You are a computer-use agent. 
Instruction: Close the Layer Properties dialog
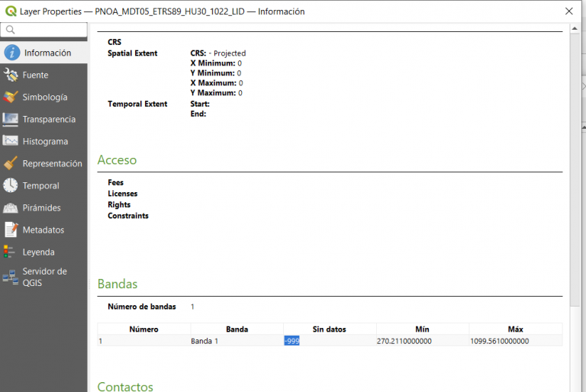[568, 11]
